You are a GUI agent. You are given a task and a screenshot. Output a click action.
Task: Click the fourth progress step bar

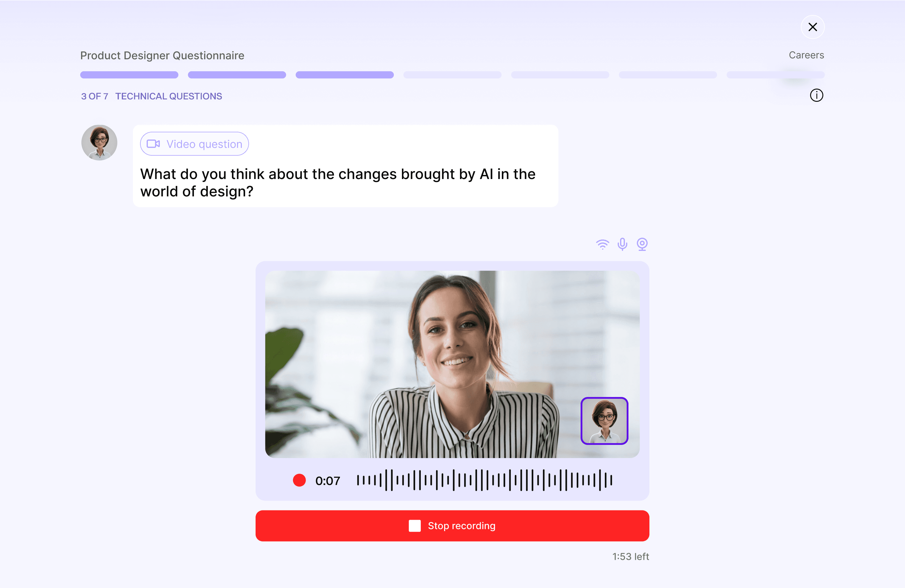pyautogui.click(x=452, y=75)
